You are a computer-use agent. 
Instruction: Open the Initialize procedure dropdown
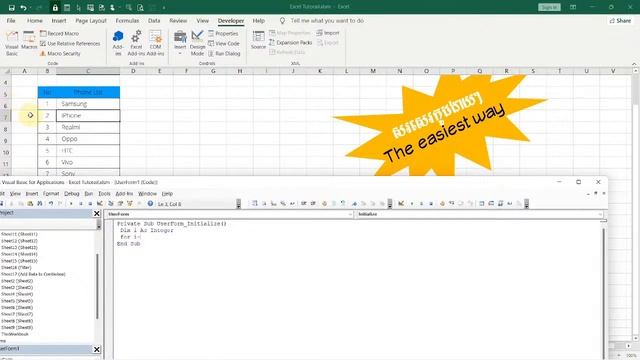tap(600, 214)
